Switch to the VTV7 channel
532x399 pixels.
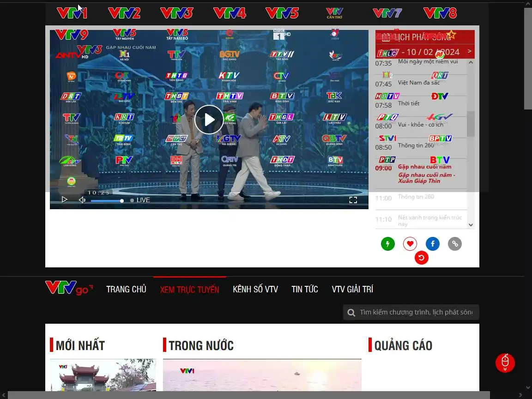point(387,13)
